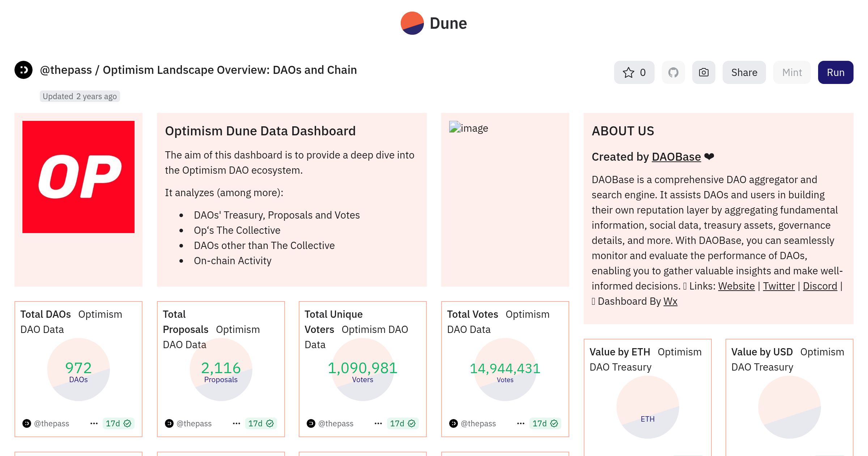The height and width of the screenshot is (456, 868).
Task: Click the Run button
Action: tap(836, 72)
